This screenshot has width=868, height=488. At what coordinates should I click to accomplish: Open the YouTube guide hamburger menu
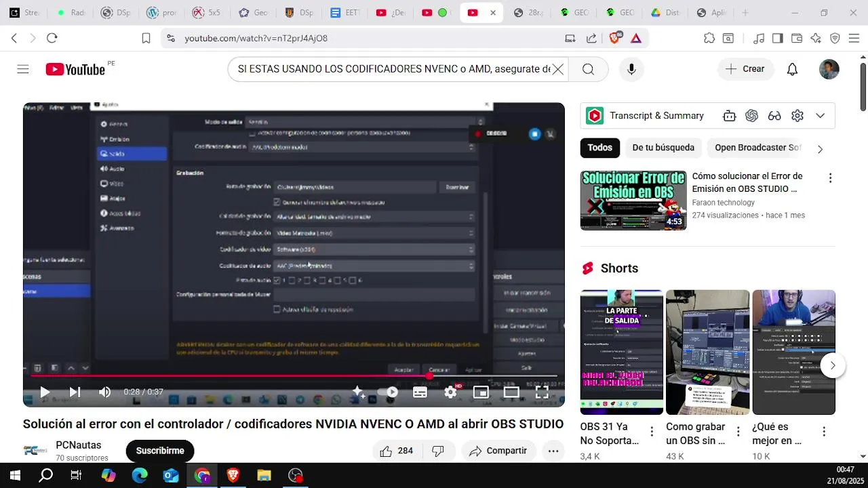[x=23, y=69]
